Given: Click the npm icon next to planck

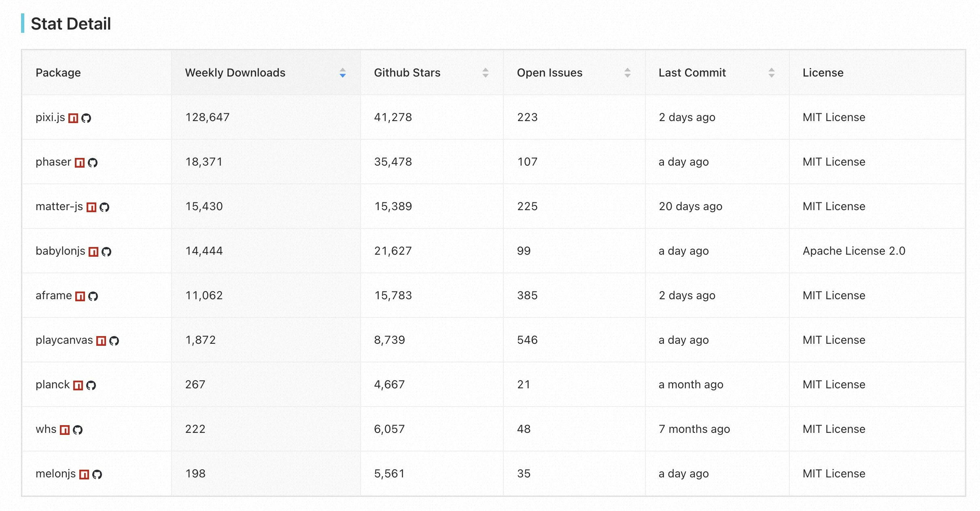Looking at the screenshot, I should coord(78,385).
